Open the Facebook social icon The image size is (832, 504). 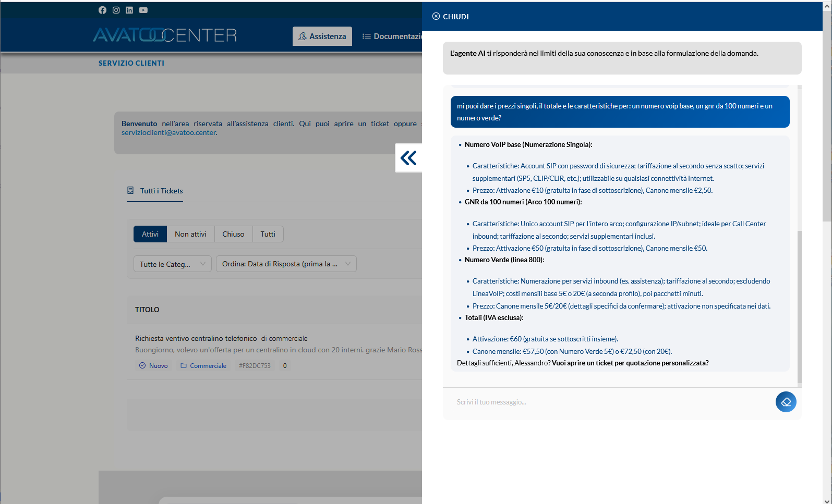click(102, 10)
